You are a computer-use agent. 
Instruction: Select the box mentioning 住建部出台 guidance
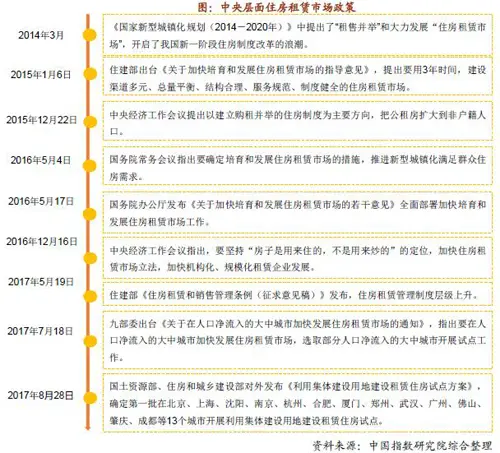297,77
